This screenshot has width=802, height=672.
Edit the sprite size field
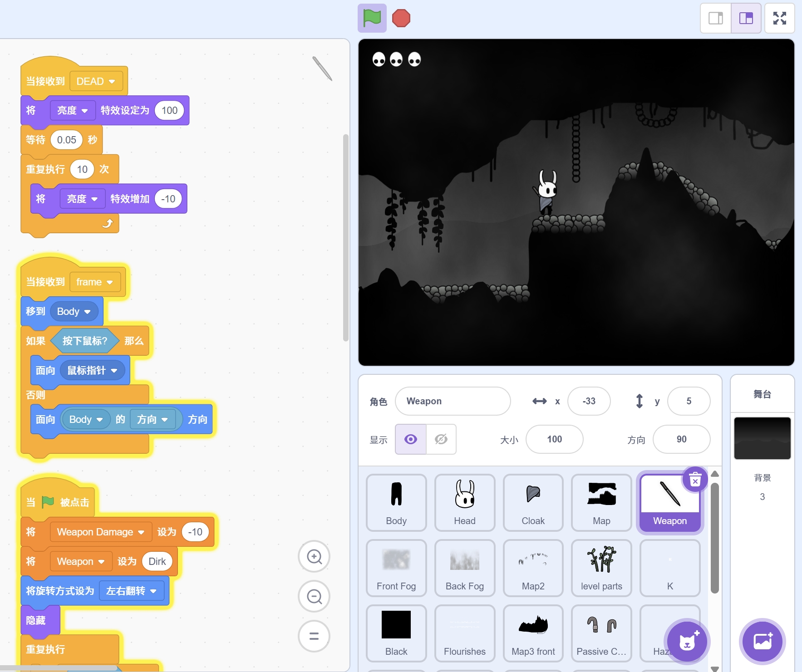coord(555,439)
